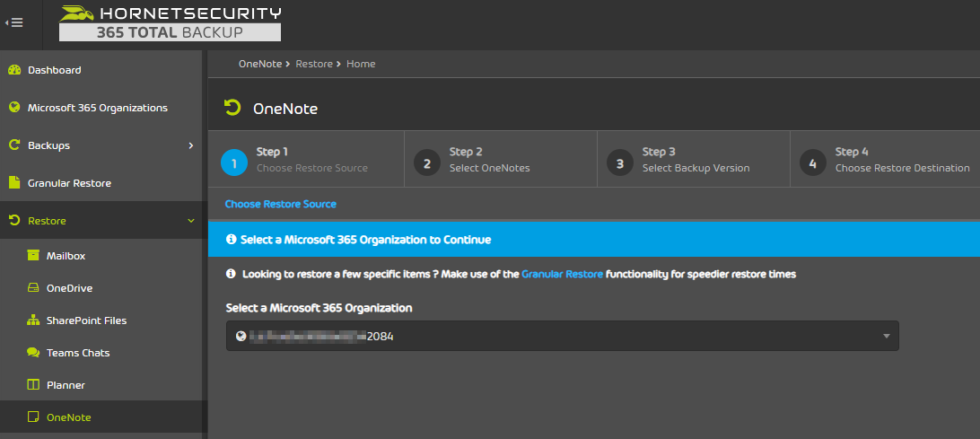Click the Dashboard gauge icon
The width and height of the screenshot is (980, 439).
click(13, 70)
